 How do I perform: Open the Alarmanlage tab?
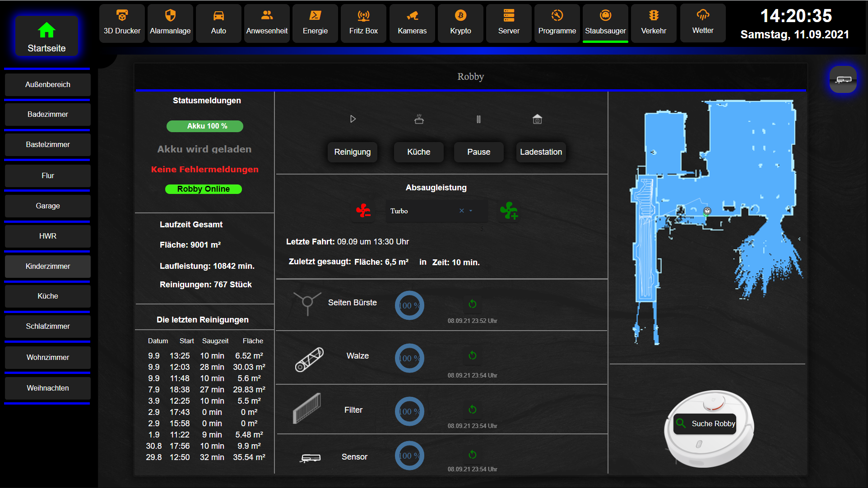coord(170,23)
